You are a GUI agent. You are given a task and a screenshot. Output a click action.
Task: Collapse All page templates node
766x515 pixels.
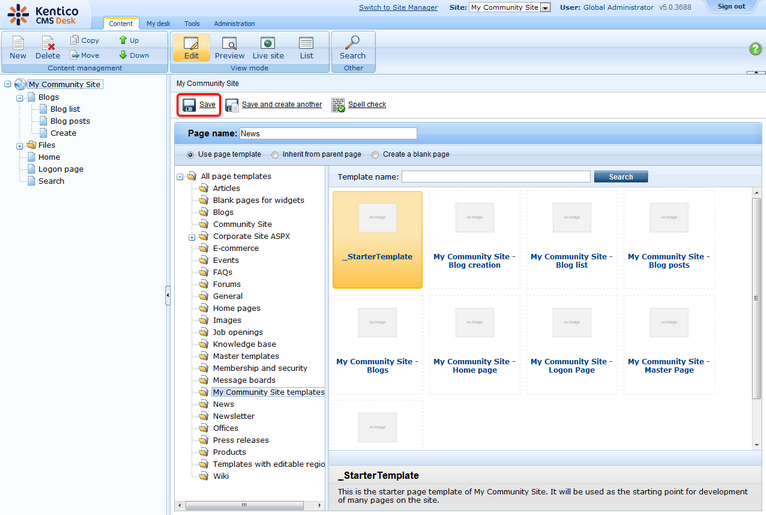pyautogui.click(x=180, y=176)
